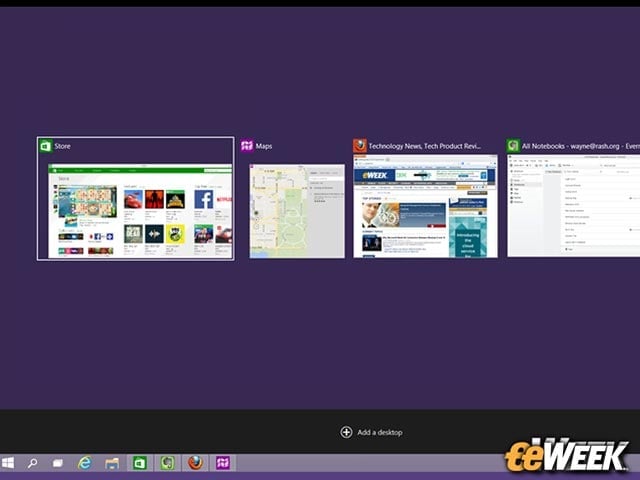Click the plus icon beside Add a desktop
This screenshot has height=480, width=640.
coord(346,432)
